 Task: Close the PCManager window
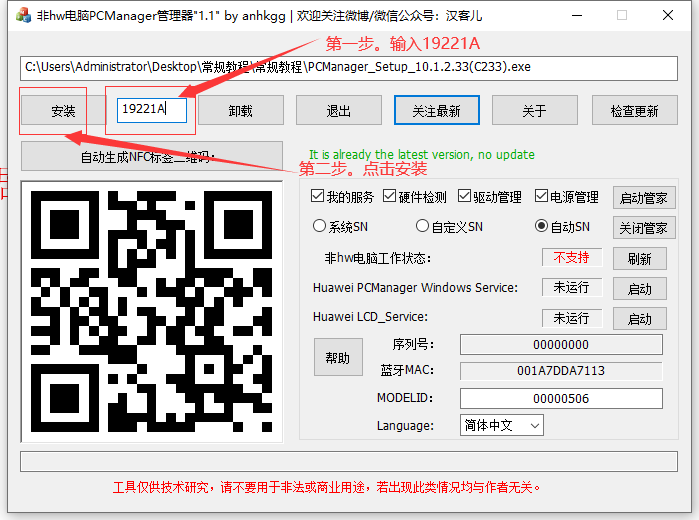[x=668, y=16]
